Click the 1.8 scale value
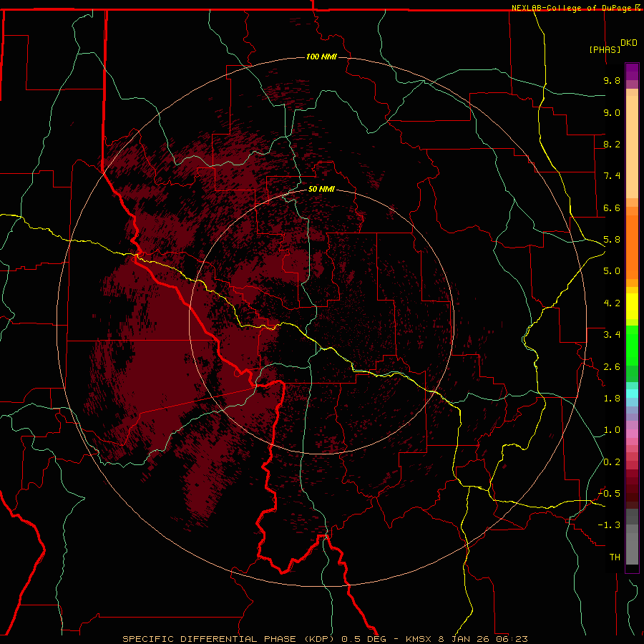644x644 pixels. tap(612, 399)
